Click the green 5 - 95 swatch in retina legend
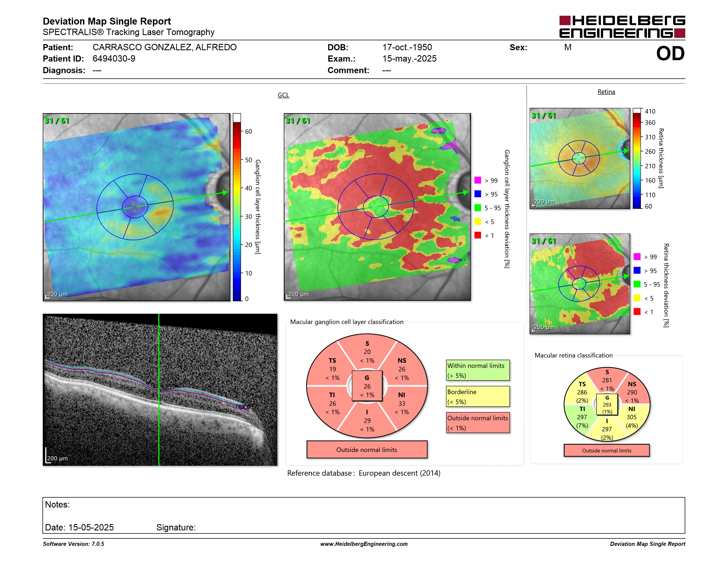This screenshot has height=563, width=728. (x=637, y=284)
